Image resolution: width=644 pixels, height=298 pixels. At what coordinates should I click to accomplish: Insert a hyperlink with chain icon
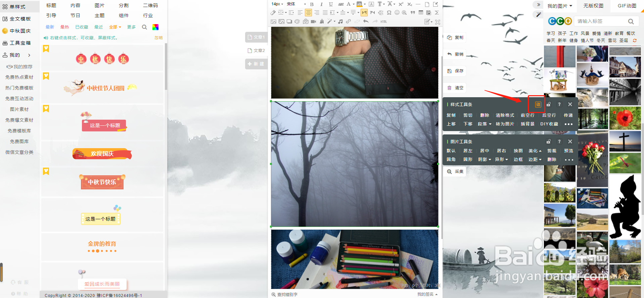point(348,21)
